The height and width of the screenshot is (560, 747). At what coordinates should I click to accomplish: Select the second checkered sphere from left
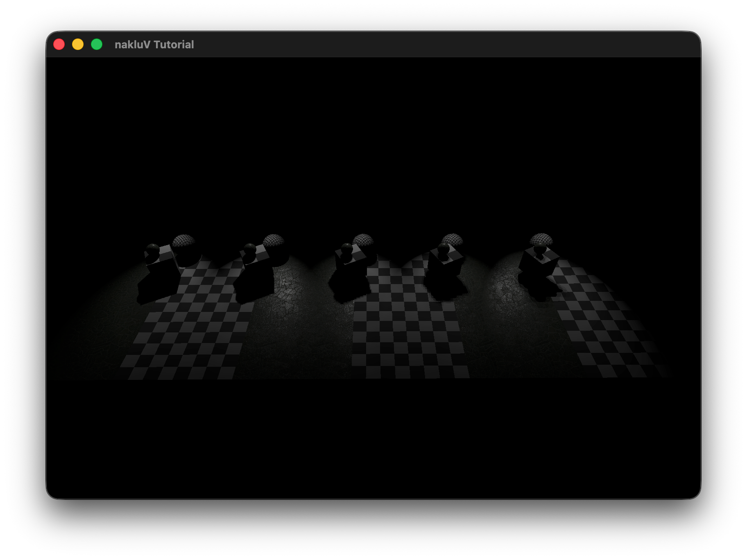(x=274, y=240)
